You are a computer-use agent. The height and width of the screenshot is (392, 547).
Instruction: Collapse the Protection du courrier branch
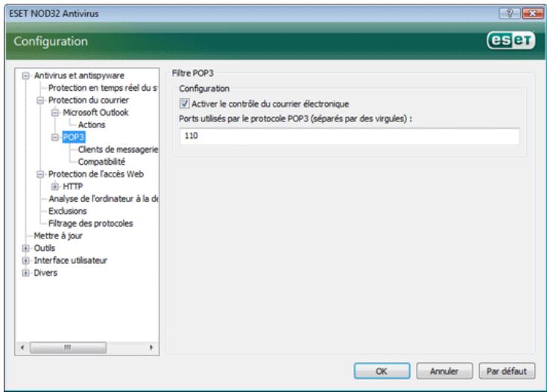click(40, 101)
